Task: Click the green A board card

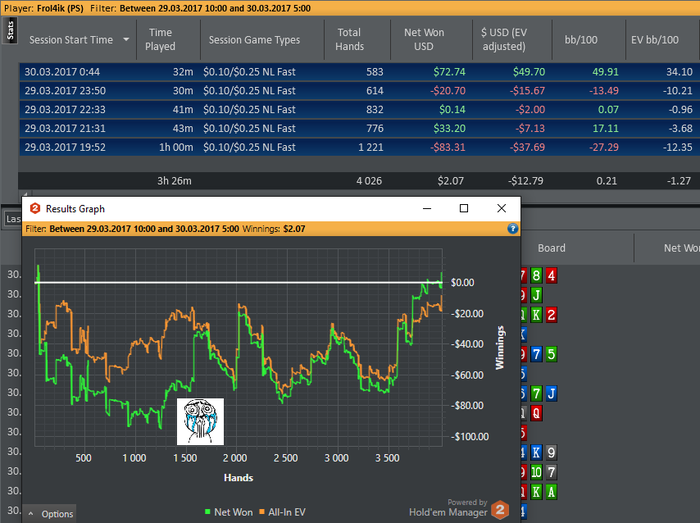Action: point(551,492)
